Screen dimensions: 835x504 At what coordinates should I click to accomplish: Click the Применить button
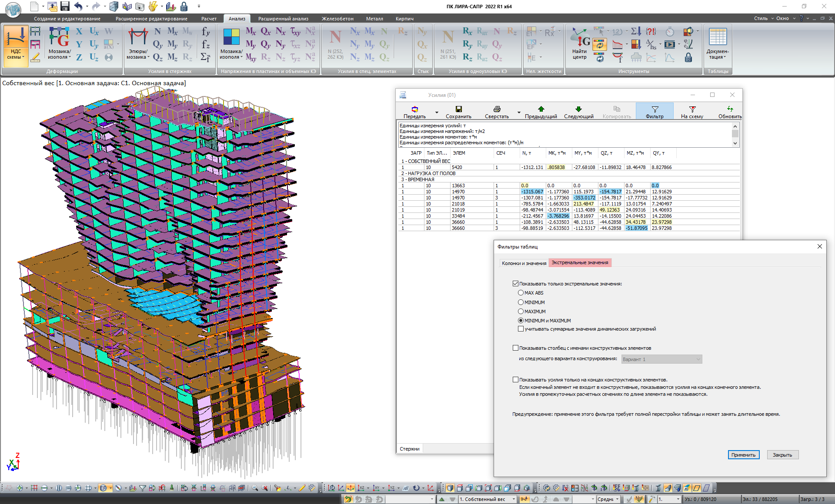[743, 455]
